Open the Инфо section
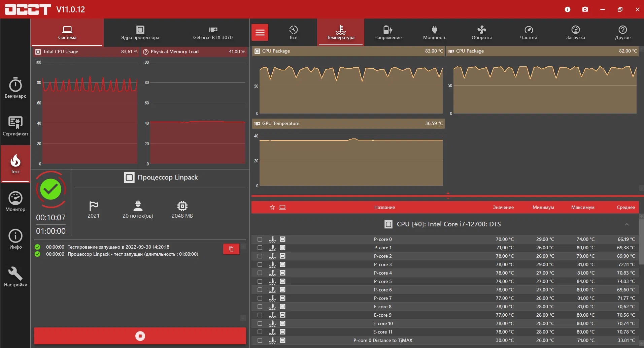The height and width of the screenshot is (348, 644). tap(15, 239)
